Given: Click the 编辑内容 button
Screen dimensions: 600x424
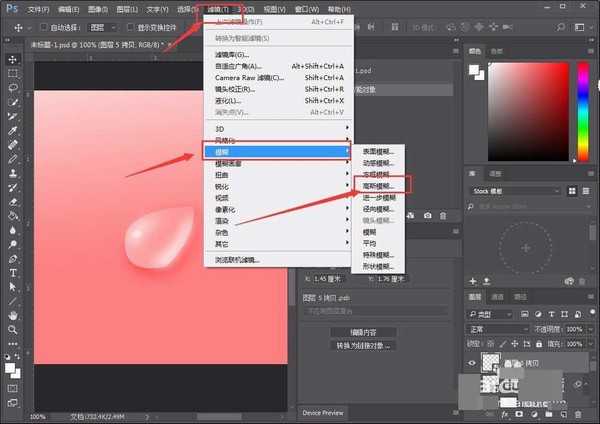Looking at the screenshot, I should coord(344,332).
